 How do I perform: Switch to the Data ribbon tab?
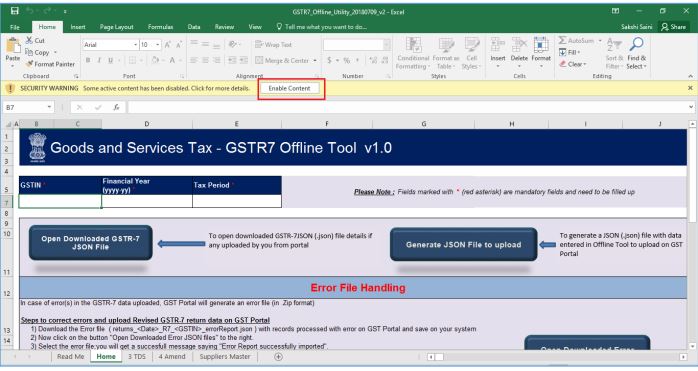tap(194, 27)
